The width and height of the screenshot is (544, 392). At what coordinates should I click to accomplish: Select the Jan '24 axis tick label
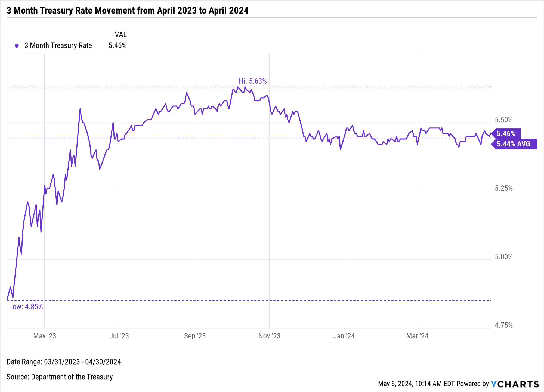tap(344, 336)
